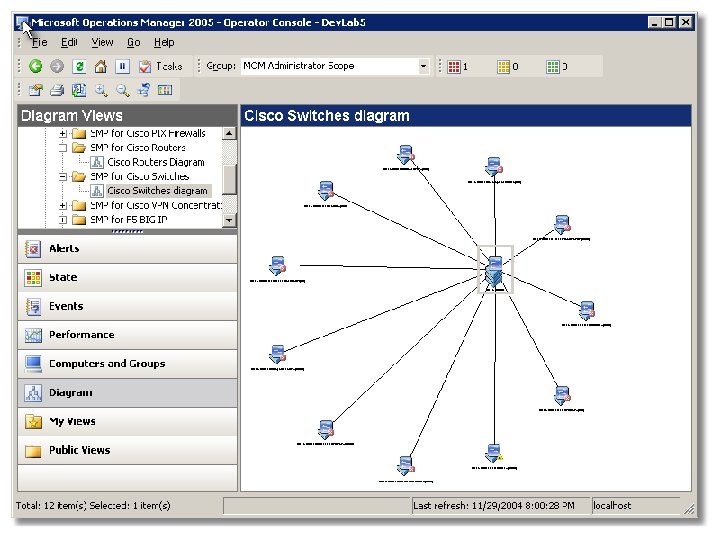This screenshot has height=540, width=720.
Task: Open the View menu
Action: point(102,42)
